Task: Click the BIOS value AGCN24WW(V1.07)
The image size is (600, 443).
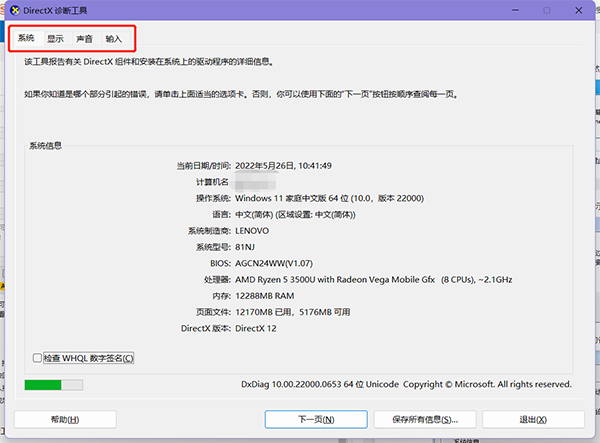Action: (x=274, y=263)
